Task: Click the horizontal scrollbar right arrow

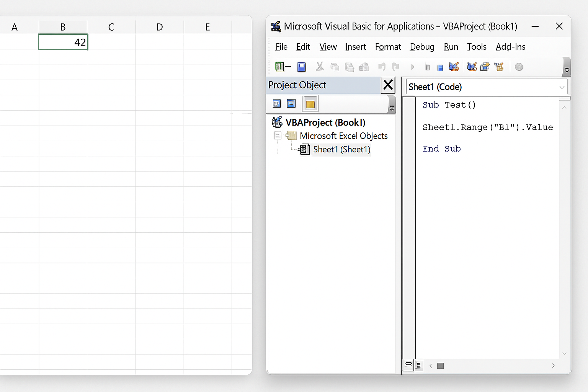Action: tap(553, 366)
